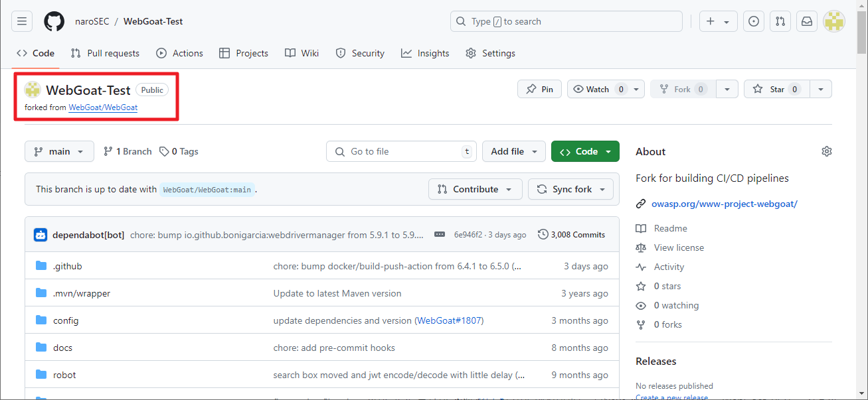Expand the Watch options dropdown arrow
Viewport: 868px width, 400px height.
tap(636, 89)
